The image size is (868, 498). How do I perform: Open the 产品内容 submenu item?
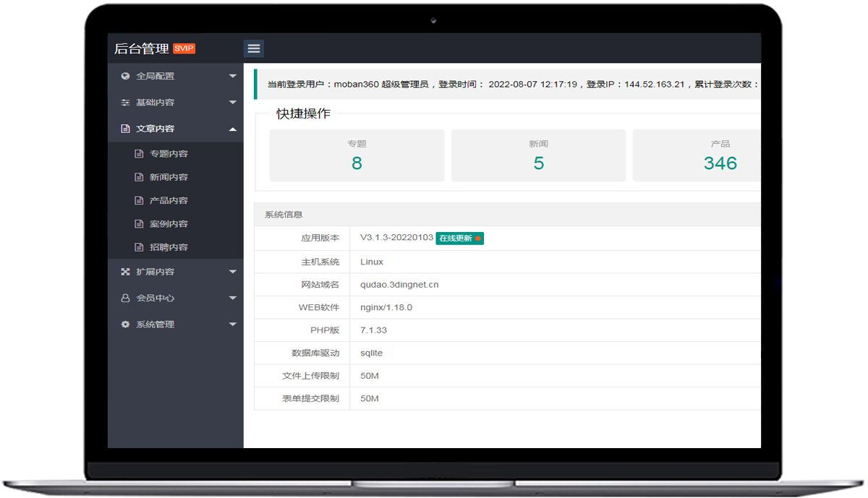point(169,200)
